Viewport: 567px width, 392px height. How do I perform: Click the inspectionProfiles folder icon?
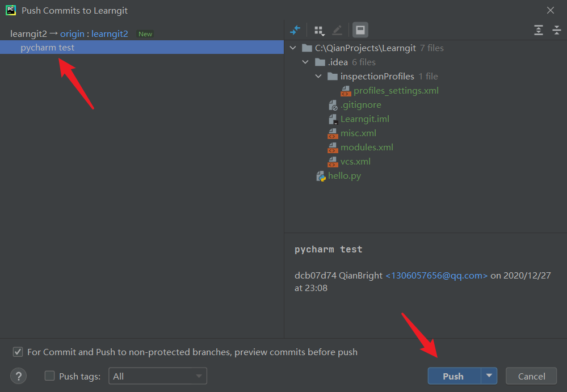(333, 76)
